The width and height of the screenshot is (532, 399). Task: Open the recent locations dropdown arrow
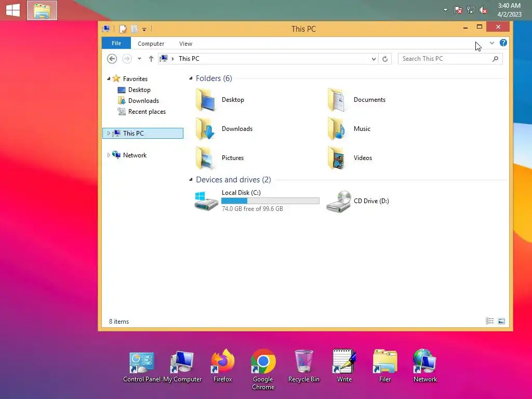(x=139, y=59)
